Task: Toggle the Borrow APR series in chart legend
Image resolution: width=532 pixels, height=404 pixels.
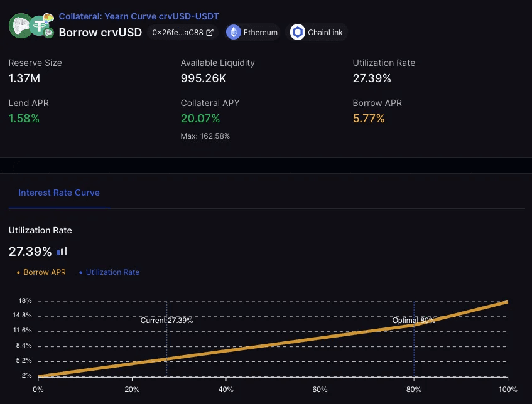Action: (x=41, y=272)
